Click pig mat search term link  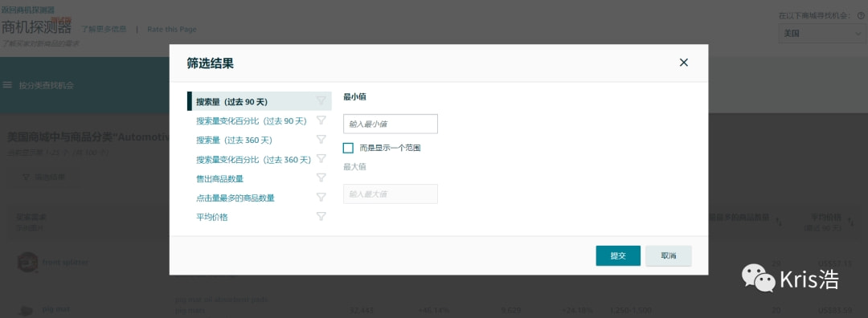click(56, 310)
